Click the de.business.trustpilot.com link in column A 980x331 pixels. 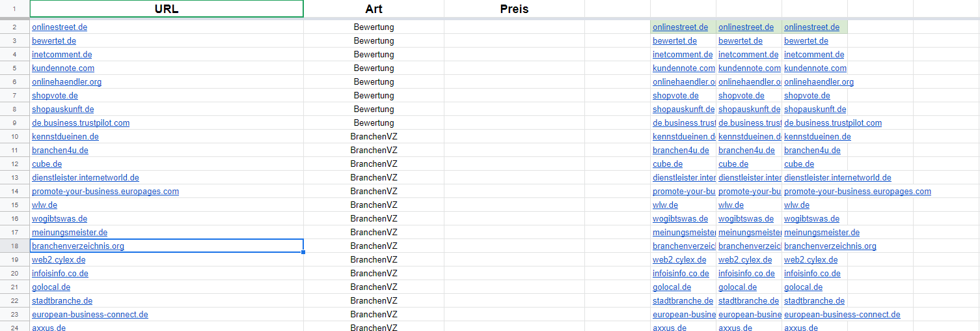coord(81,123)
